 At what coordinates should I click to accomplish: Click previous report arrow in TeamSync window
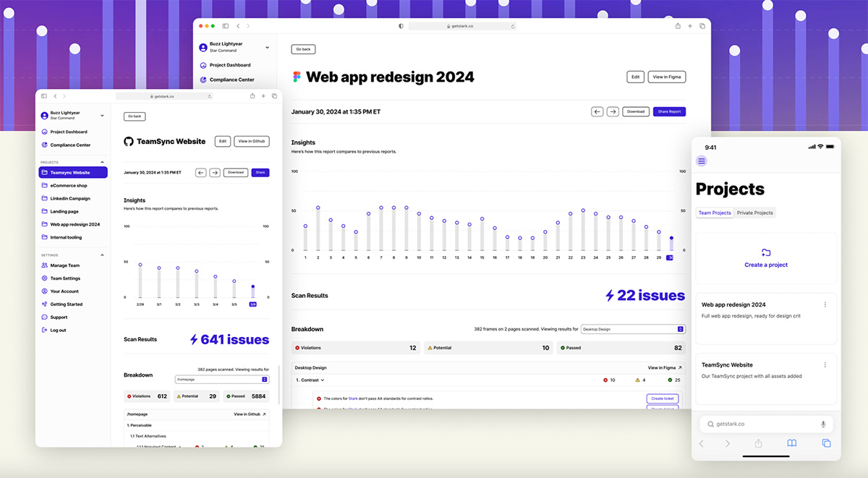pos(201,173)
